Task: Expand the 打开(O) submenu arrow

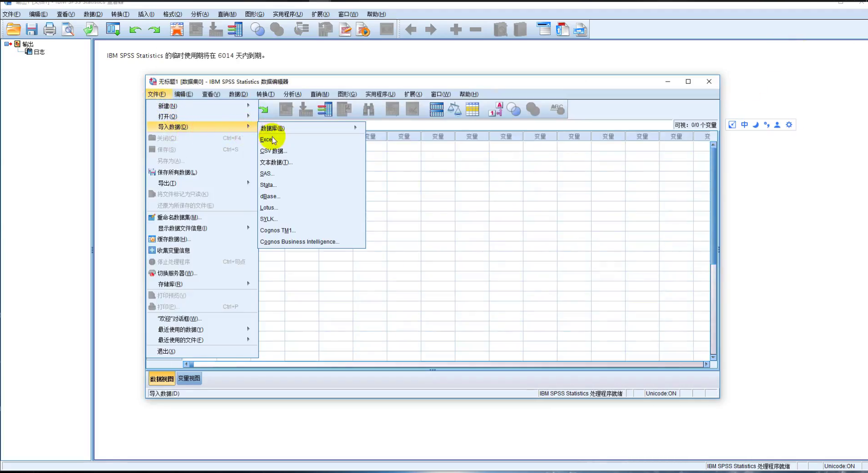Action: pos(248,116)
